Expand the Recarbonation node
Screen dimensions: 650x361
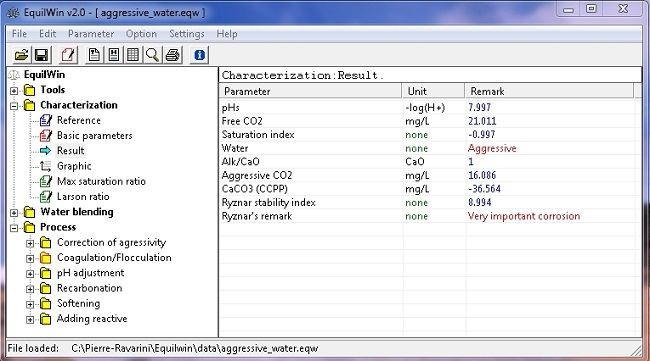point(30,289)
